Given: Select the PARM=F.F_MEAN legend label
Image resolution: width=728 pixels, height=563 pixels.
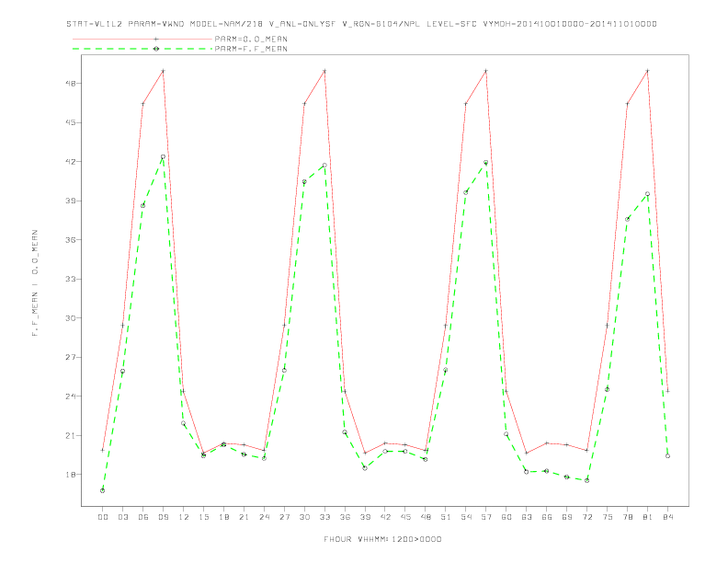Looking at the screenshot, I should (251, 49).
